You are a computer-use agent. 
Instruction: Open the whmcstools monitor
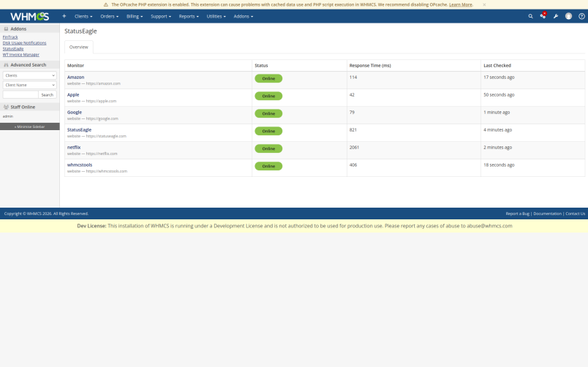pyautogui.click(x=80, y=165)
